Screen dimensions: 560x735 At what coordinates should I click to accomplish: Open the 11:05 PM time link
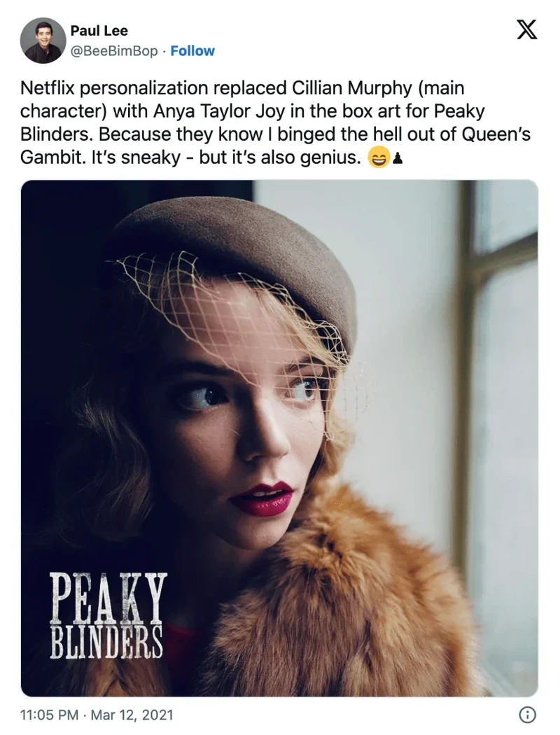pyautogui.click(x=49, y=715)
